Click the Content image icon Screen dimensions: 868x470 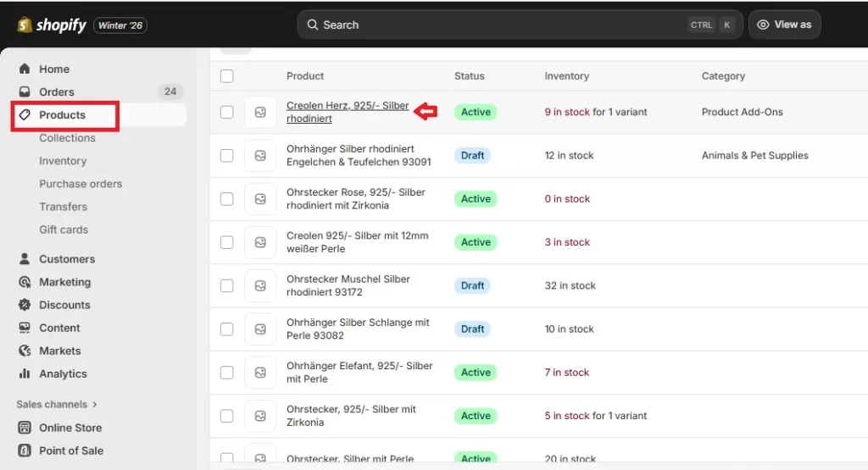click(25, 328)
